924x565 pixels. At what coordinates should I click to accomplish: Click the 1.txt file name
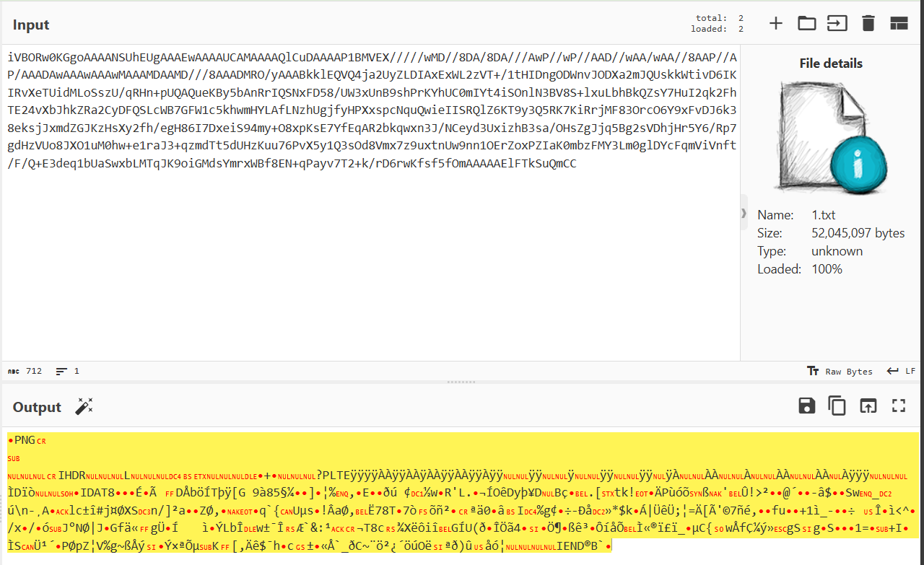click(824, 215)
